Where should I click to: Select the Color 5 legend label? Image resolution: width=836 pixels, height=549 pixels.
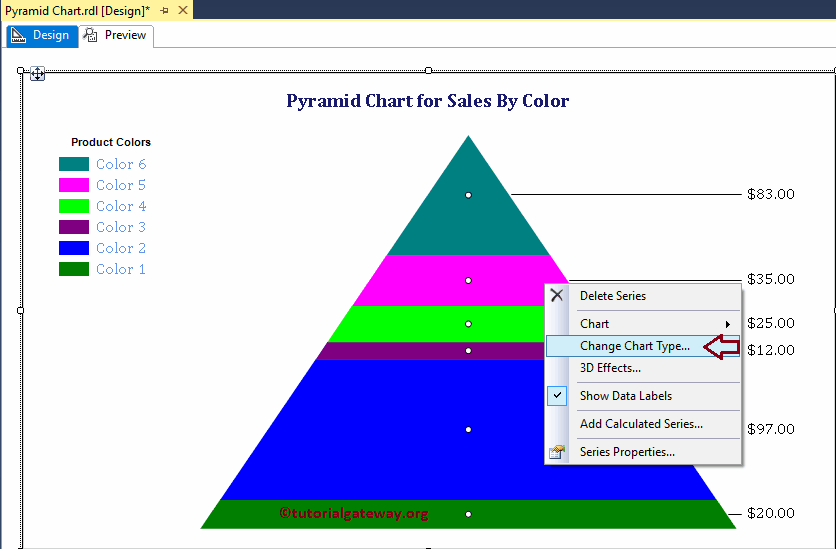pyautogui.click(x=121, y=185)
